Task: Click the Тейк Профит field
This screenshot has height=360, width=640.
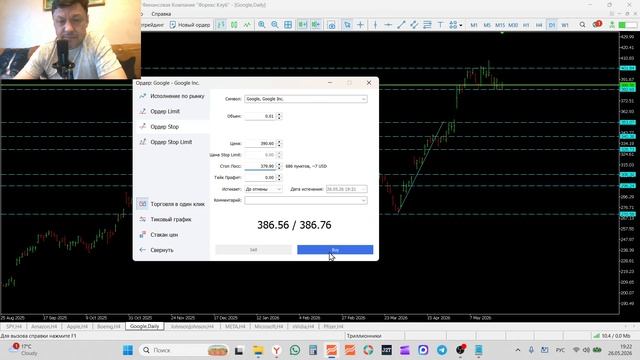Action: click(x=260, y=178)
